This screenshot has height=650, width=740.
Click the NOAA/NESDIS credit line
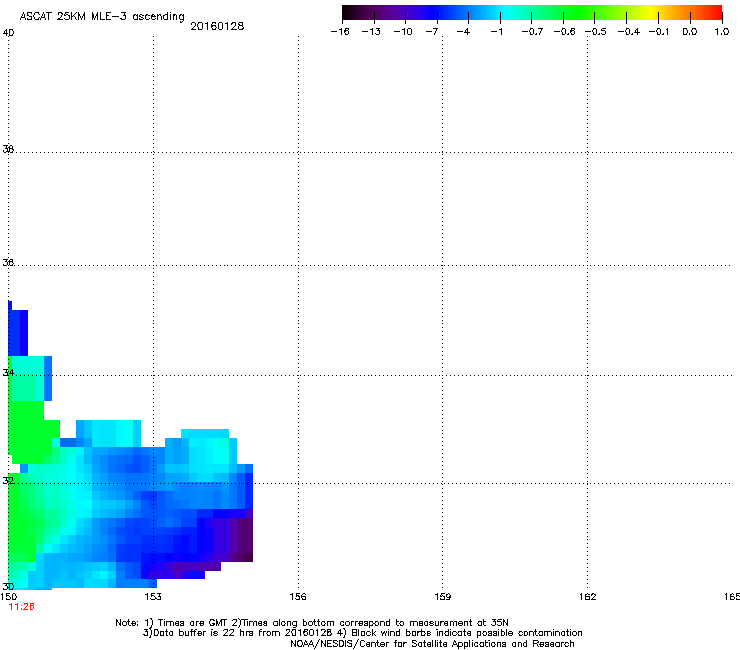click(432, 644)
